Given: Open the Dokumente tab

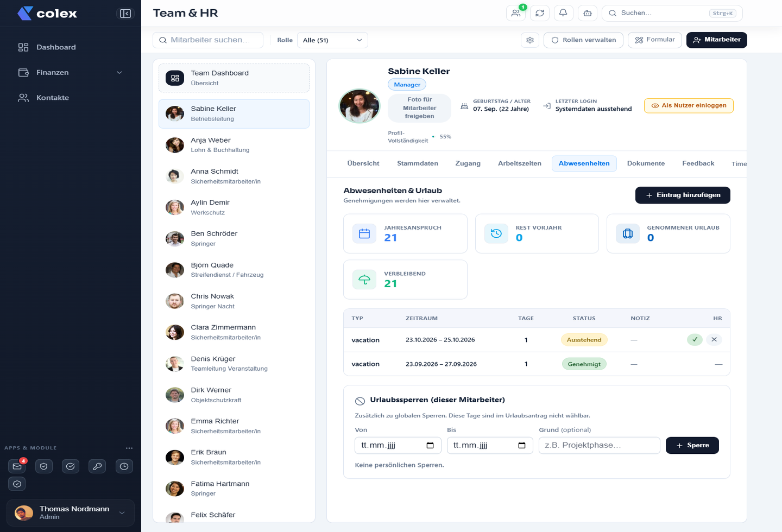Looking at the screenshot, I should click(646, 163).
